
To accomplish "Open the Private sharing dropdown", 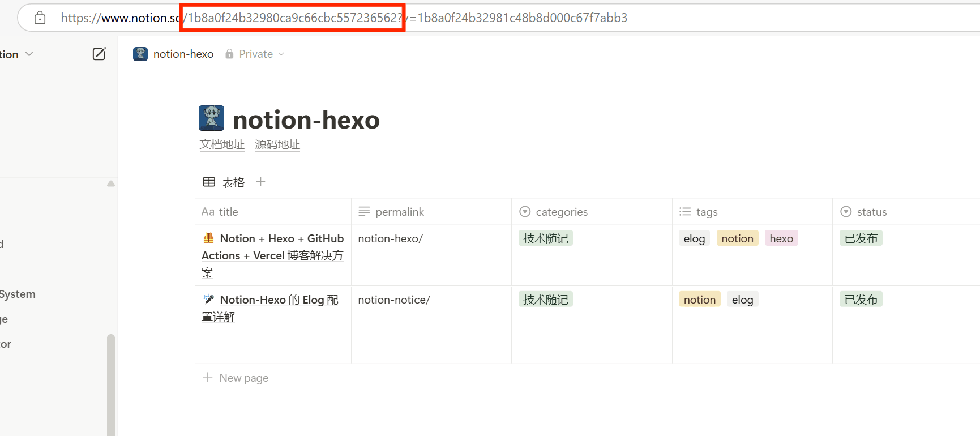I will (255, 54).
